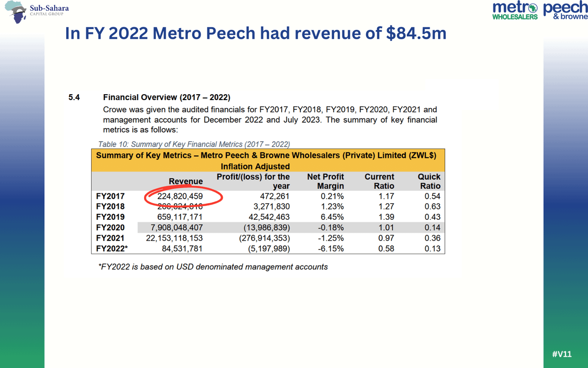Select section number 5.4
The width and height of the screenshot is (588, 368).
click(74, 97)
